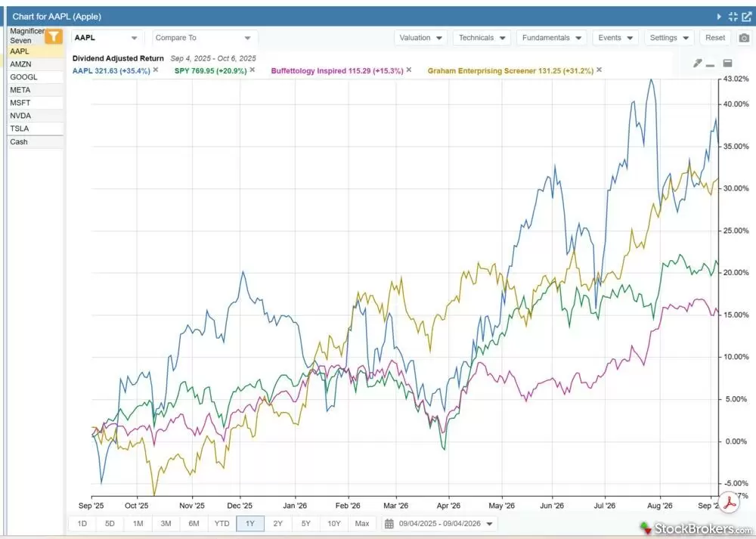Select MSFT in the watchlist

36,103
